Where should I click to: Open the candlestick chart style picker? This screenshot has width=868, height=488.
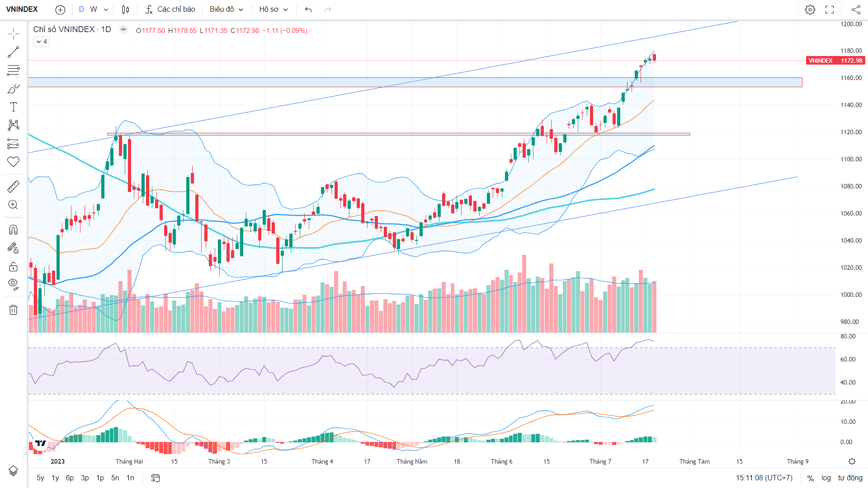click(125, 9)
